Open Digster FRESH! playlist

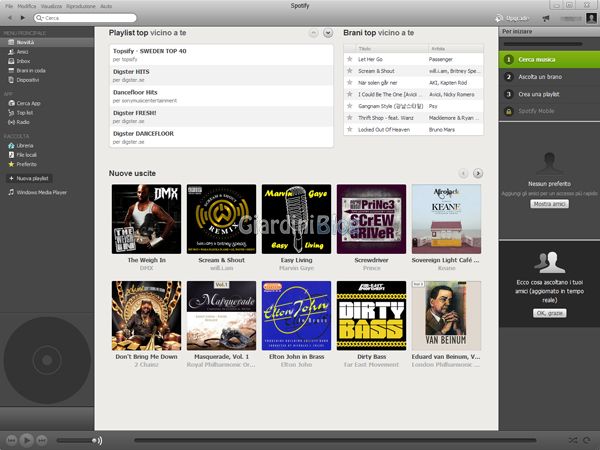[x=221, y=117]
